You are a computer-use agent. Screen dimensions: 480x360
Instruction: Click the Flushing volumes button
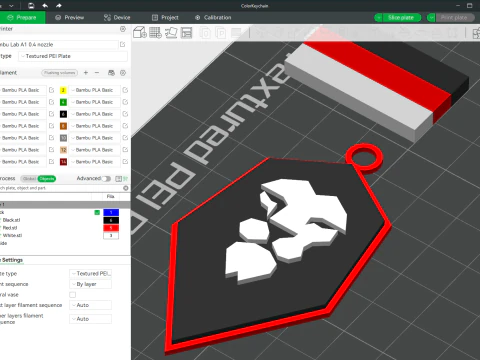[60, 73]
